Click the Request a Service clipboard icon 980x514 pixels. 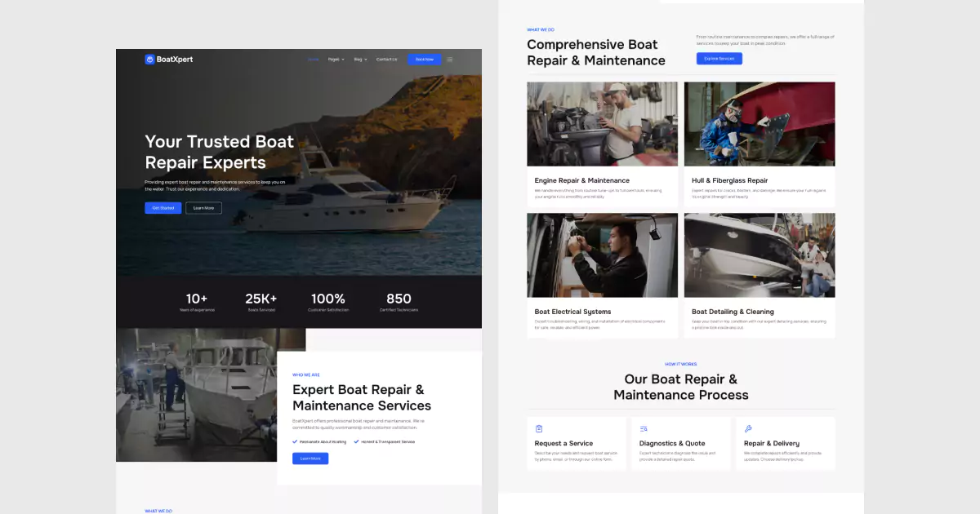coord(540,428)
